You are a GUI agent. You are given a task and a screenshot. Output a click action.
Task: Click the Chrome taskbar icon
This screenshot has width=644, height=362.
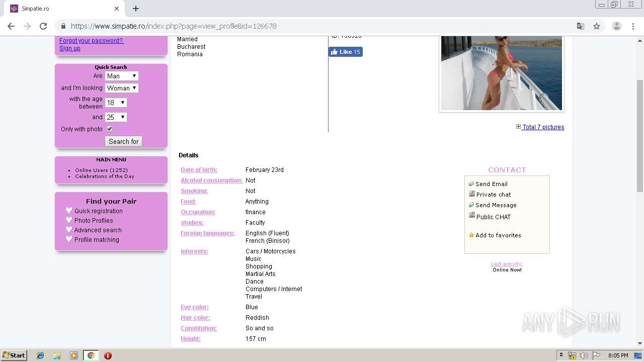click(91, 355)
